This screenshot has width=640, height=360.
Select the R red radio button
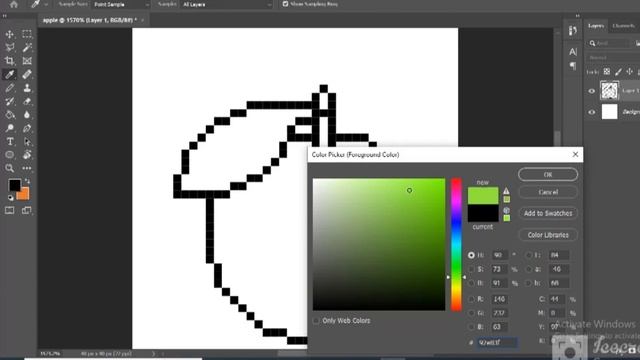pyautogui.click(x=471, y=299)
